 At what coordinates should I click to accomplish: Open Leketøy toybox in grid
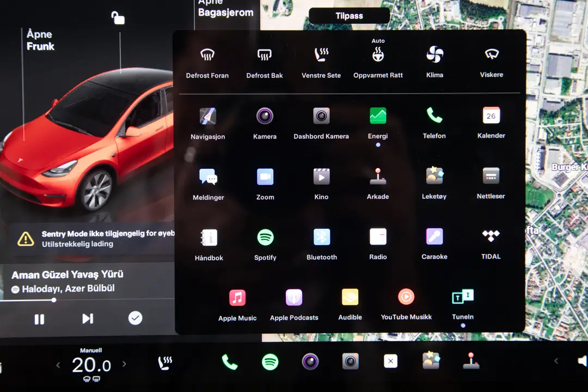434,183
